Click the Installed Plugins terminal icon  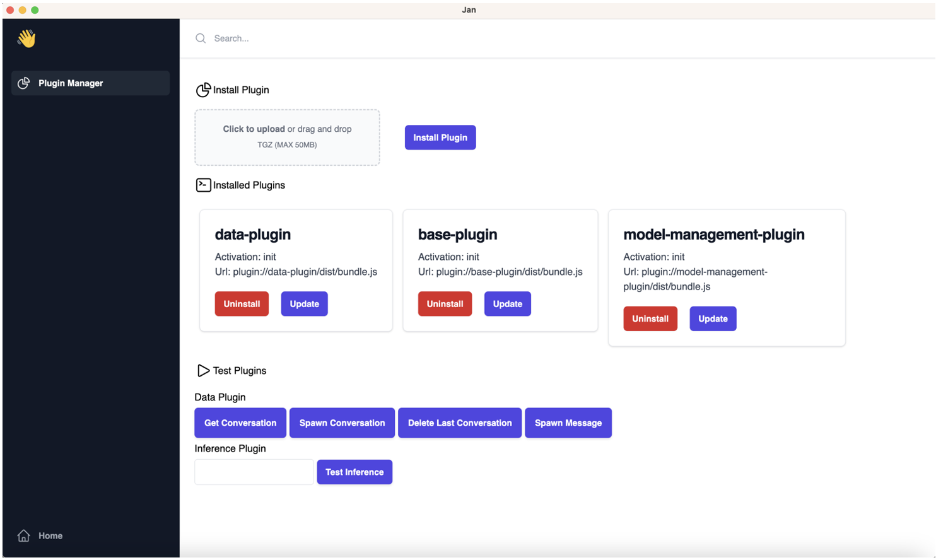(203, 185)
